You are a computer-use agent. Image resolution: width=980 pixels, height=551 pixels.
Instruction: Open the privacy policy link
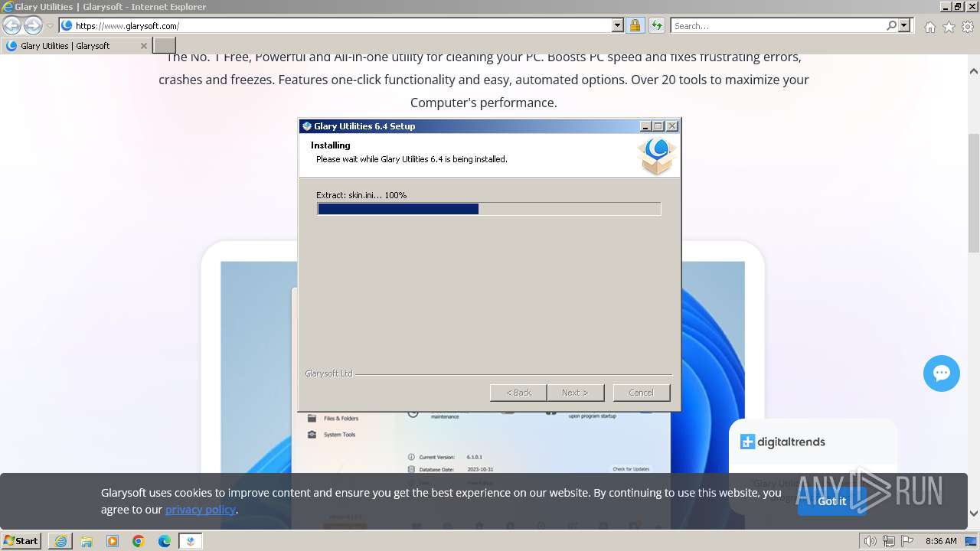[x=200, y=510]
